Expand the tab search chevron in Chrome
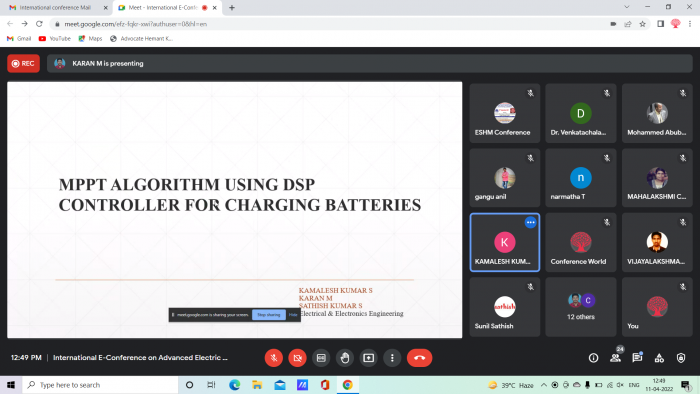700x394 pixels. [627, 7]
